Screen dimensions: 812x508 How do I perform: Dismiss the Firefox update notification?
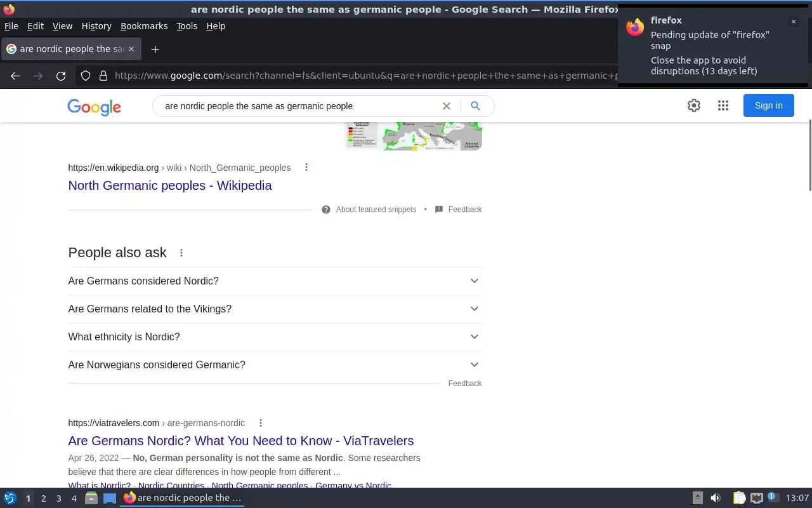coord(793,22)
